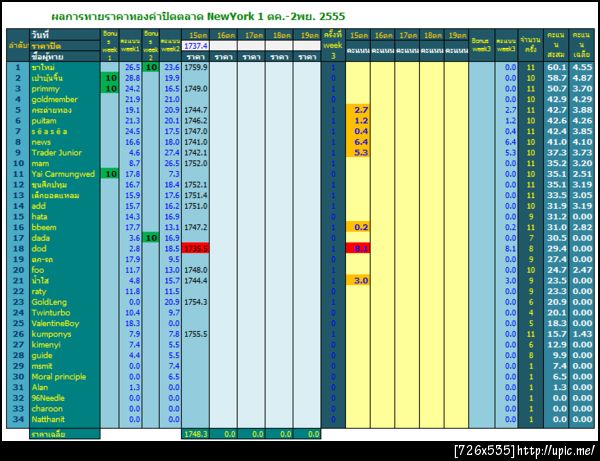Click the average score 4.55

[582, 67]
